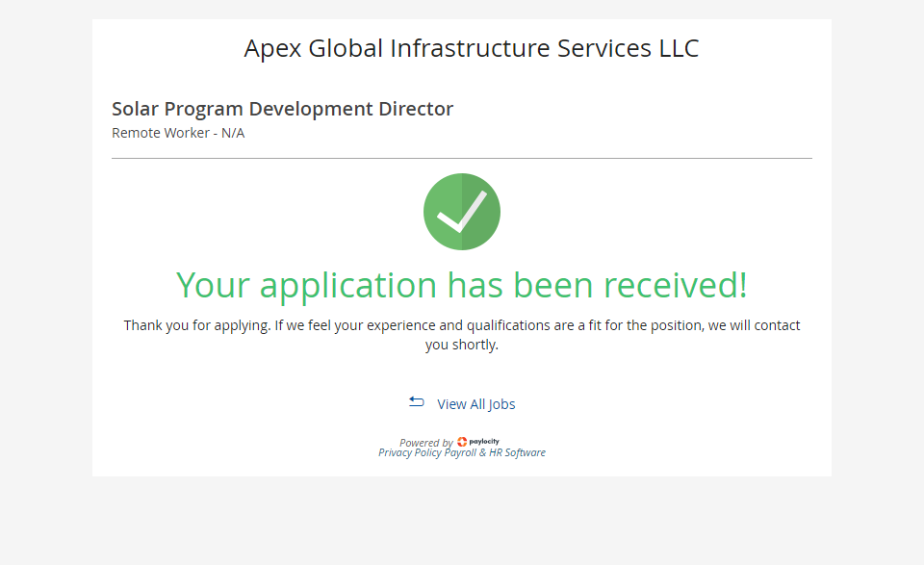Click the 'N/A' location value
Viewport: 924px width, 565px height.
(x=233, y=133)
